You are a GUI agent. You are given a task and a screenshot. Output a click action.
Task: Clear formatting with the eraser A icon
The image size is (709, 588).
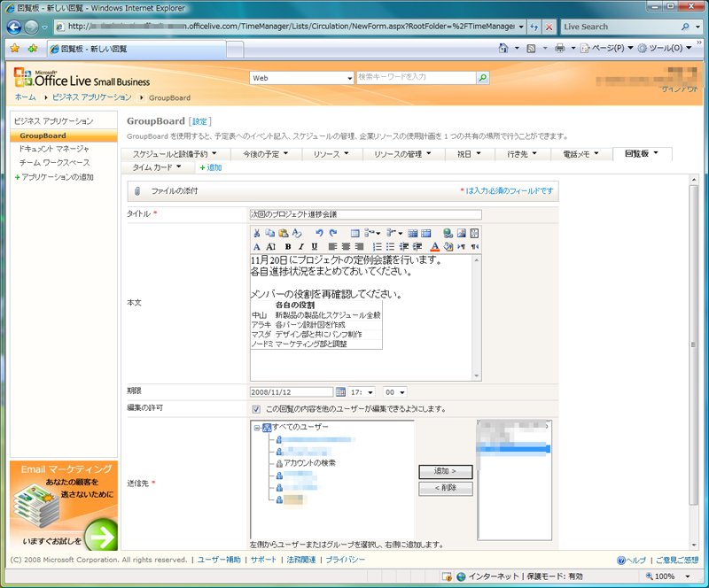point(297,233)
